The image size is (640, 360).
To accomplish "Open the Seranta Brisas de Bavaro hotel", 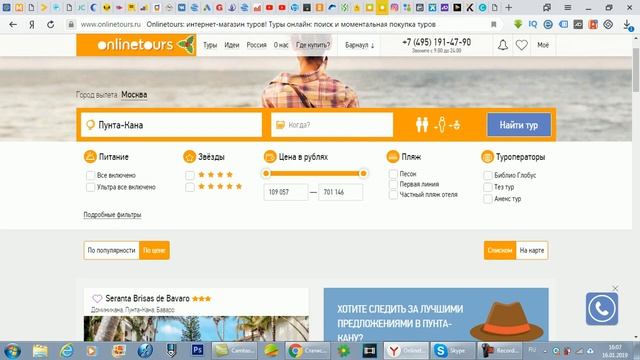I will (x=147, y=298).
